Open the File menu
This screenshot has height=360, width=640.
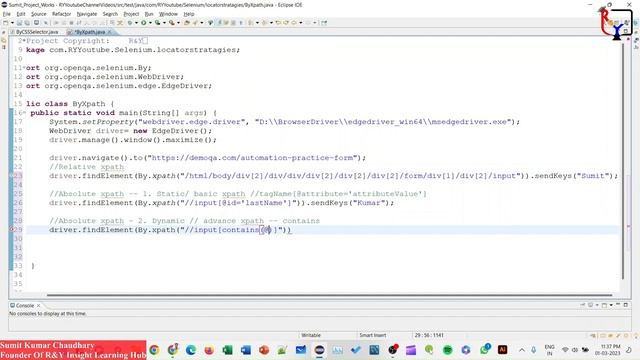coord(7,14)
